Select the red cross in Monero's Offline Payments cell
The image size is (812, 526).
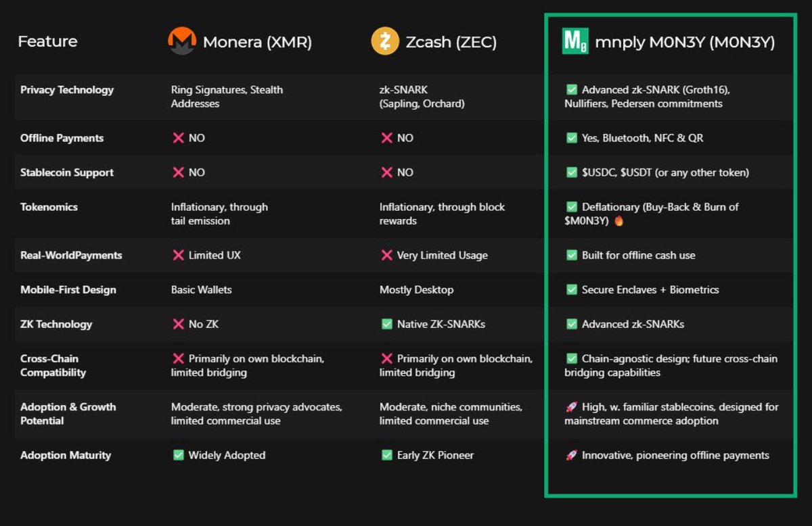(x=179, y=138)
